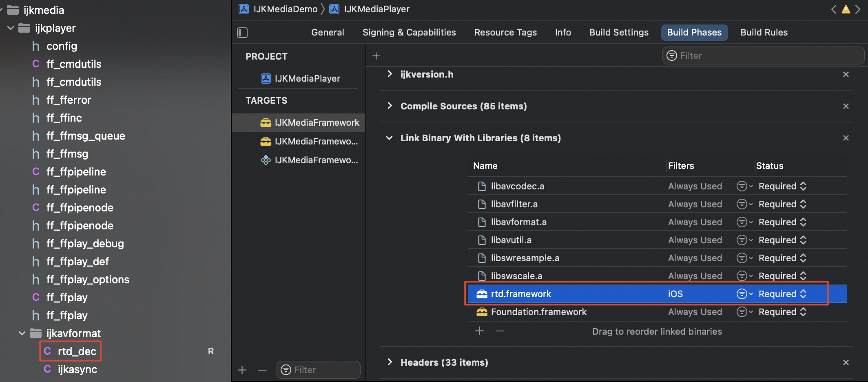This screenshot has height=382, width=868.
Task: Open the Build Rules tab
Action: point(764,32)
